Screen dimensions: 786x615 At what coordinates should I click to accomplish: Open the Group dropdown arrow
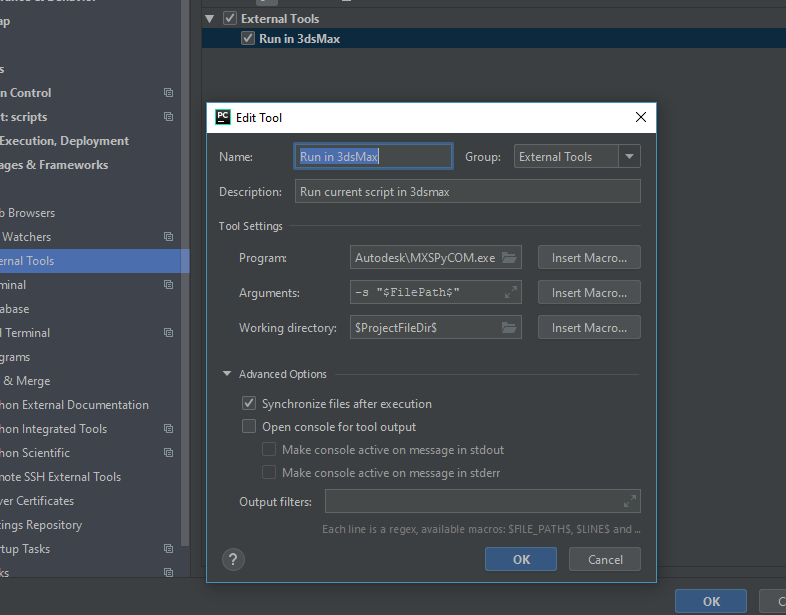629,156
